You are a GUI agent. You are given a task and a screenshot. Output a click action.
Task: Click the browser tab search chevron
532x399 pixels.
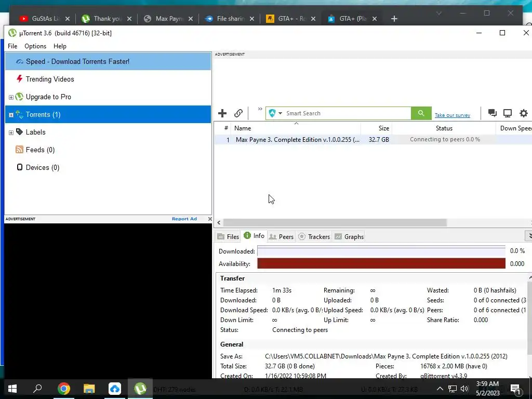pos(438,13)
